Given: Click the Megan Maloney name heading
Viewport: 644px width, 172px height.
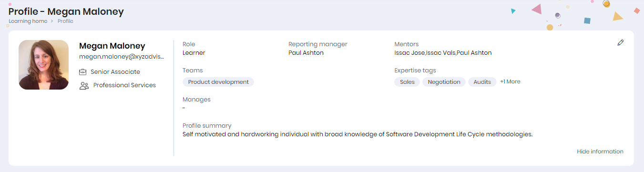Looking at the screenshot, I should tap(112, 46).
